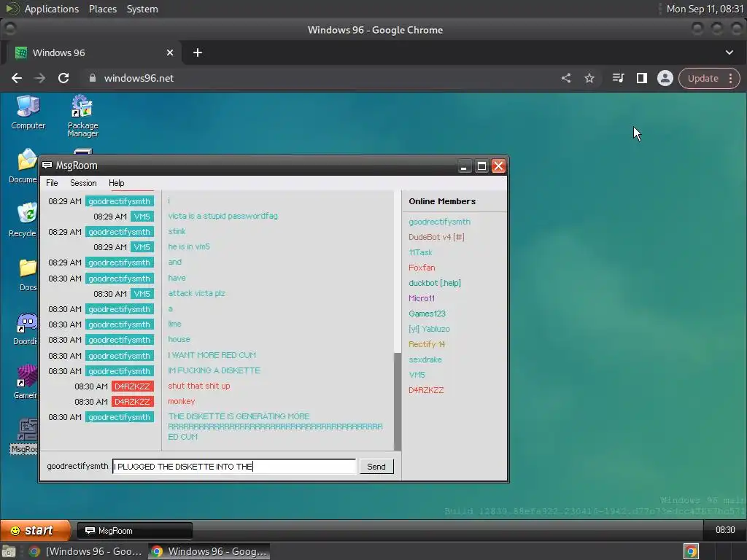Open the Docs folder desktop icon
Viewport: 747px width, 560px height.
click(28, 274)
